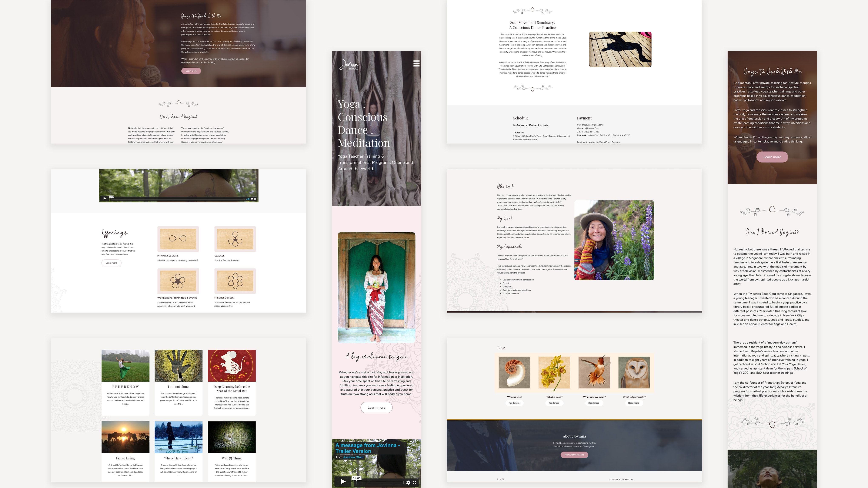
Task: Open the hamburger navigation menu
Action: tap(417, 63)
